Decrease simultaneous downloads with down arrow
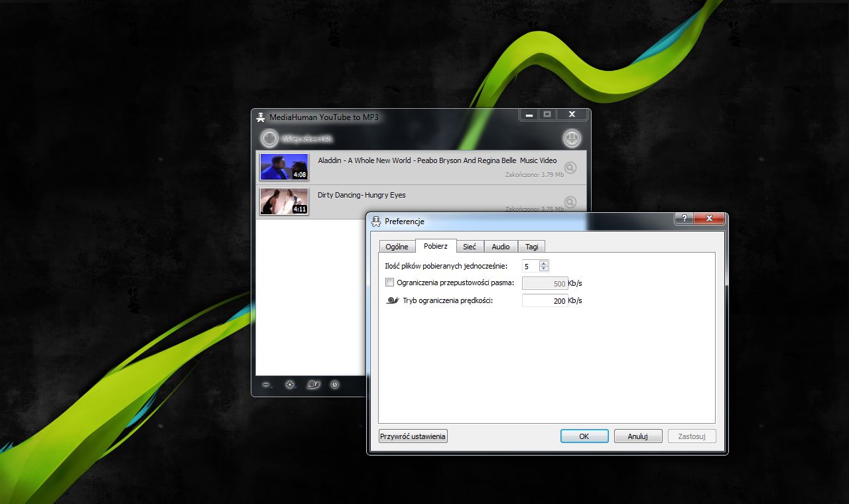 544,269
